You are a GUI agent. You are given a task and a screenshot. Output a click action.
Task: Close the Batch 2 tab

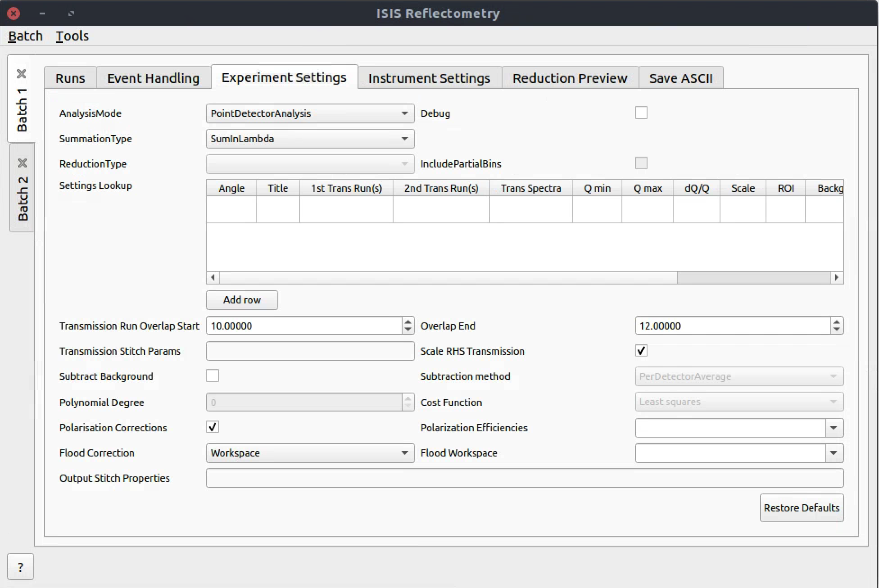pos(22,163)
